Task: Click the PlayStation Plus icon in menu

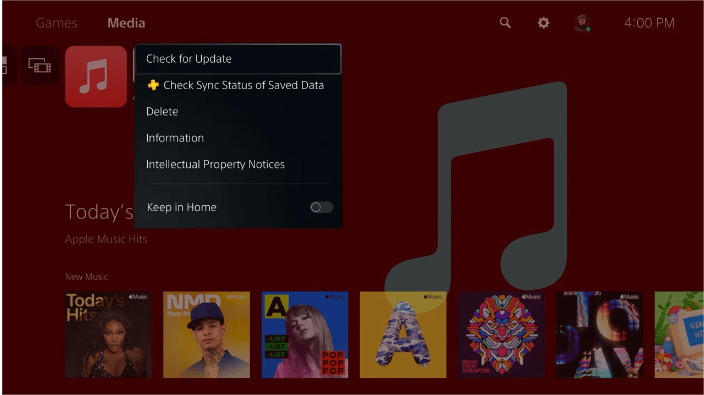Action: click(153, 85)
